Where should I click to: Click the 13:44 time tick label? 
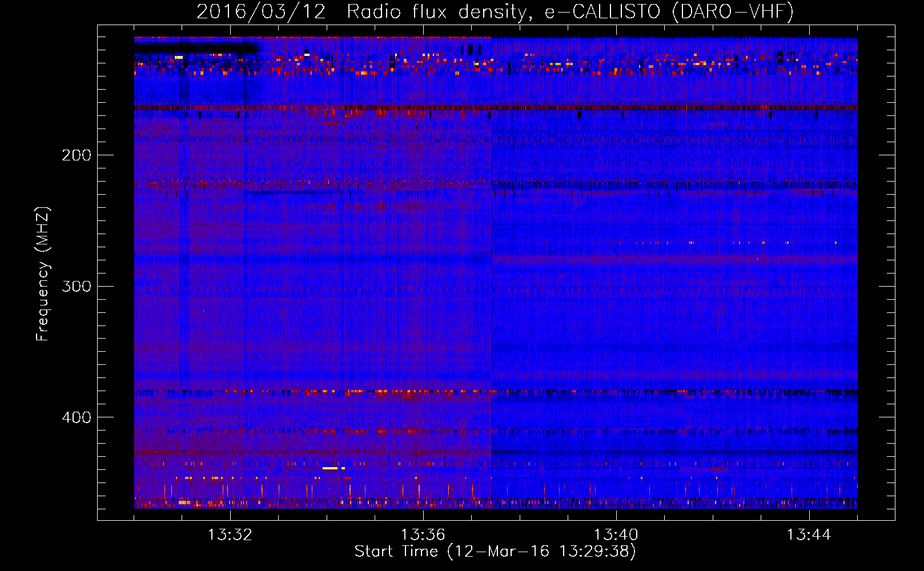click(809, 535)
